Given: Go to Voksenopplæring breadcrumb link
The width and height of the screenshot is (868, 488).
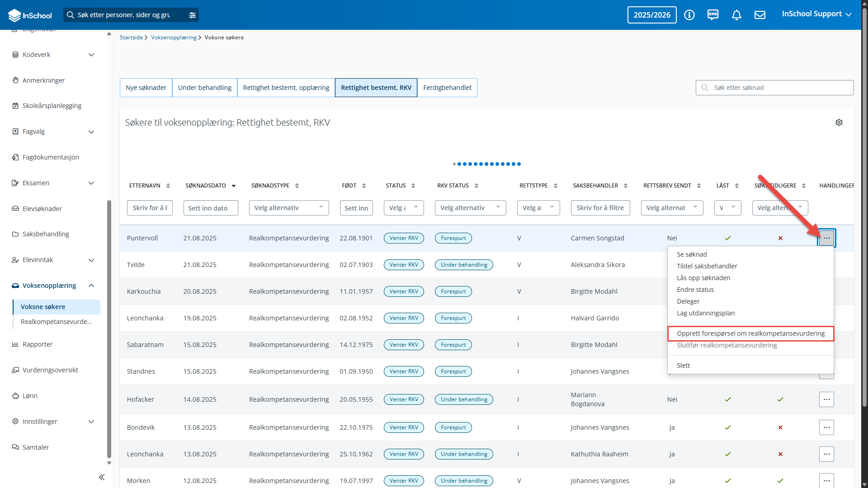Looking at the screenshot, I should (x=174, y=38).
